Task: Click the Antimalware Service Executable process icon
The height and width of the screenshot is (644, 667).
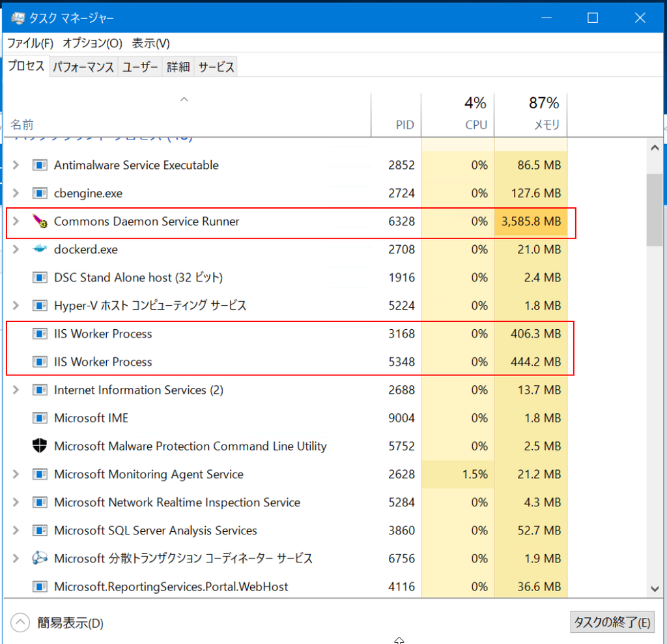Action: [40, 165]
